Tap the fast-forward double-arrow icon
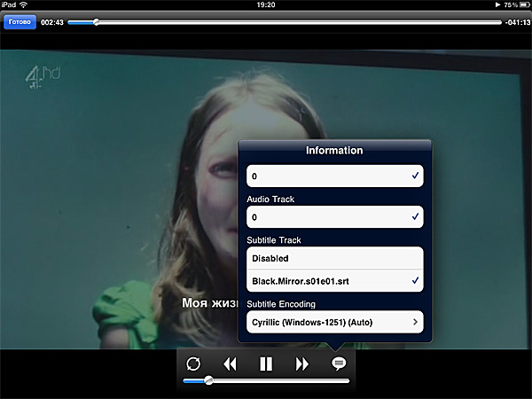Image resolution: width=532 pixels, height=399 pixels. click(302, 364)
